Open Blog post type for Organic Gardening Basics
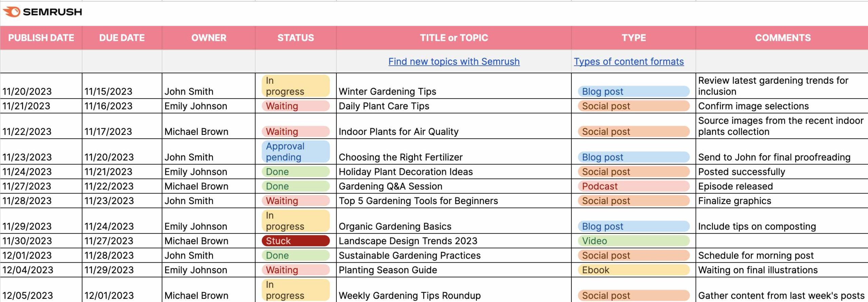This screenshot has height=302, width=868. pos(633,226)
